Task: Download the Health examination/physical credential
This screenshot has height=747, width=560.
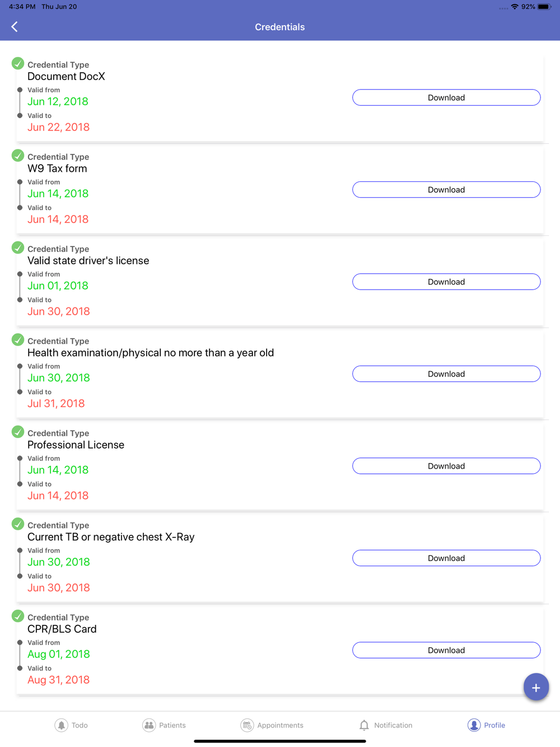Action: point(446,374)
